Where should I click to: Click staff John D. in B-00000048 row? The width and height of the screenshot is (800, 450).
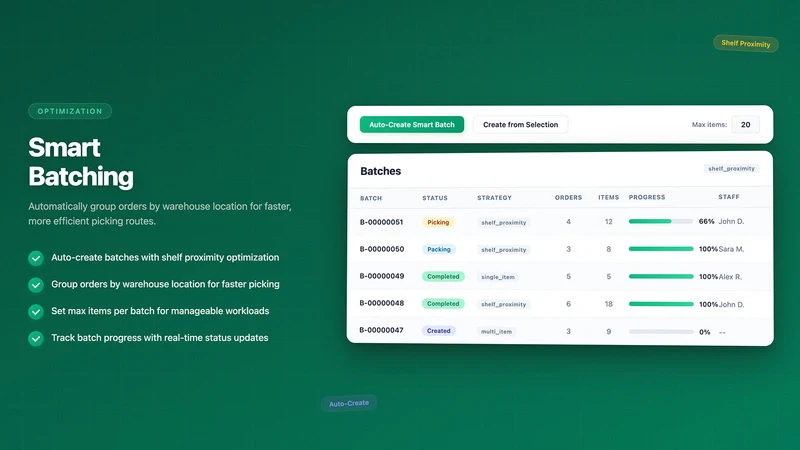tap(731, 304)
